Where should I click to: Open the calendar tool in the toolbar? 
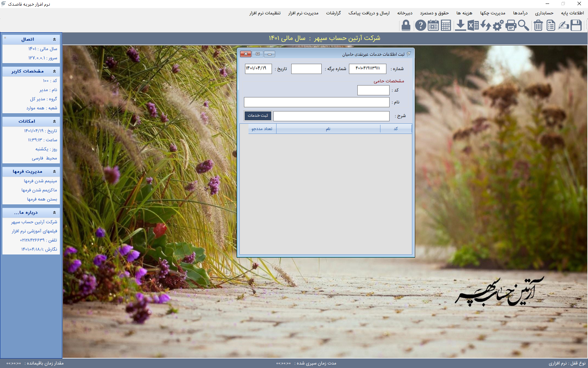click(x=433, y=26)
